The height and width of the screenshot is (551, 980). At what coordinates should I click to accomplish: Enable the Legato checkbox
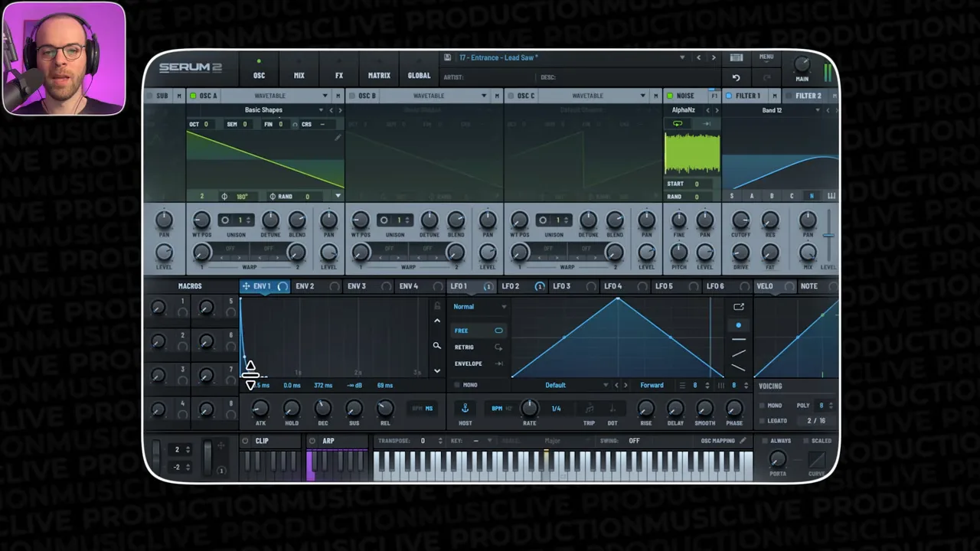pos(763,421)
